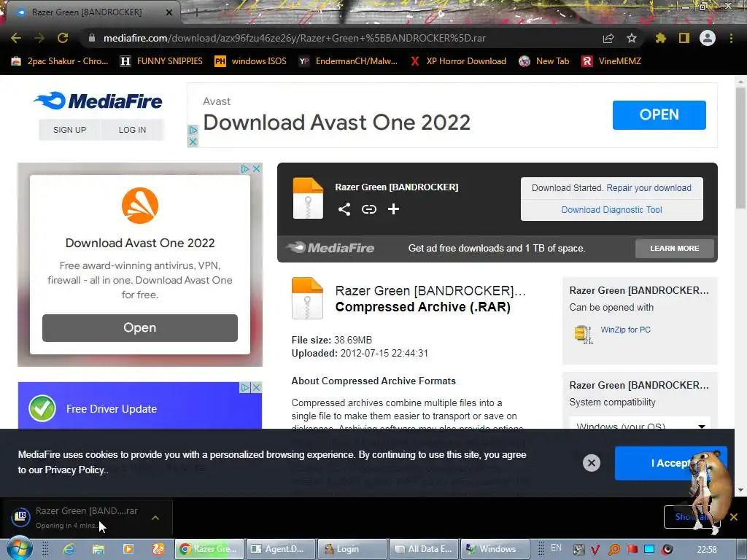View site info via the padlock icon

(x=92, y=38)
